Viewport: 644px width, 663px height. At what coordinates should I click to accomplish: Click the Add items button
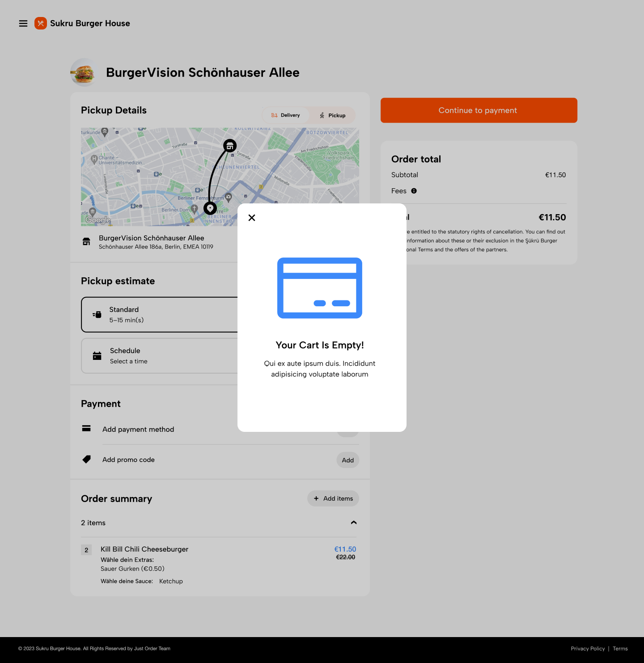(333, 498)
